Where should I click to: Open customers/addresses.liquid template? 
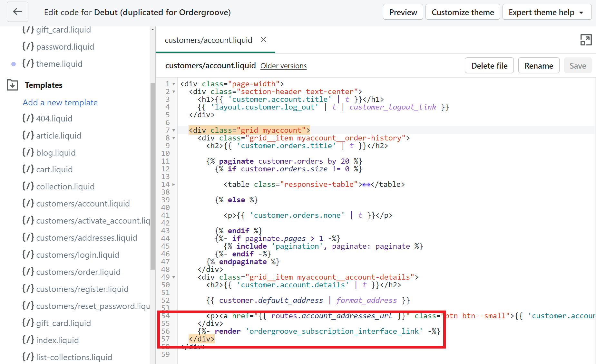(x=87, y=238)
